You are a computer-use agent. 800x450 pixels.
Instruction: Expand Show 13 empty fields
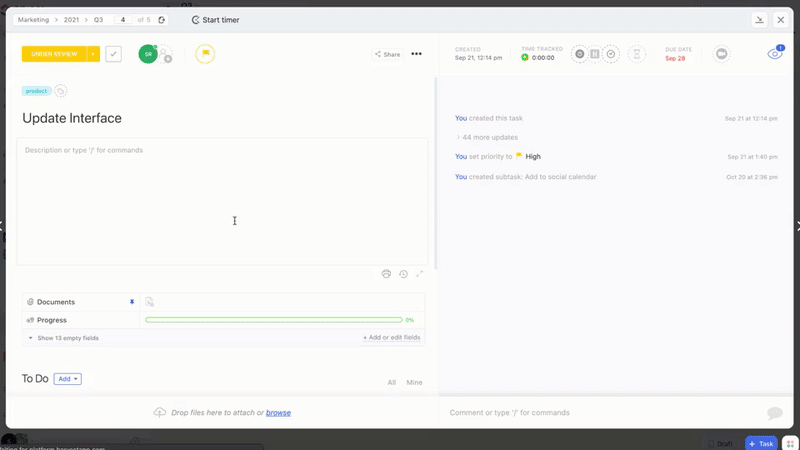[64, 338]
